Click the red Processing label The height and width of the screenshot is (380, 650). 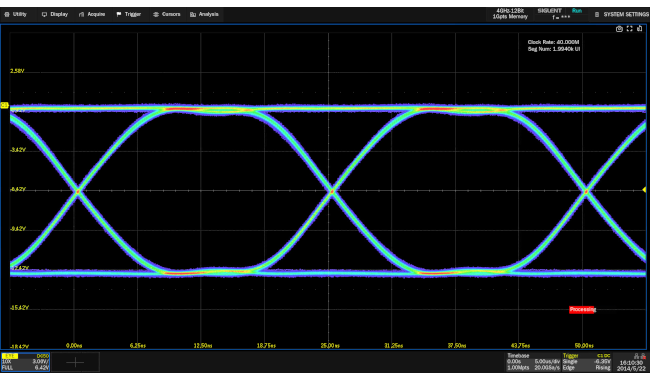pyautogui.click(x=582, y=310)
